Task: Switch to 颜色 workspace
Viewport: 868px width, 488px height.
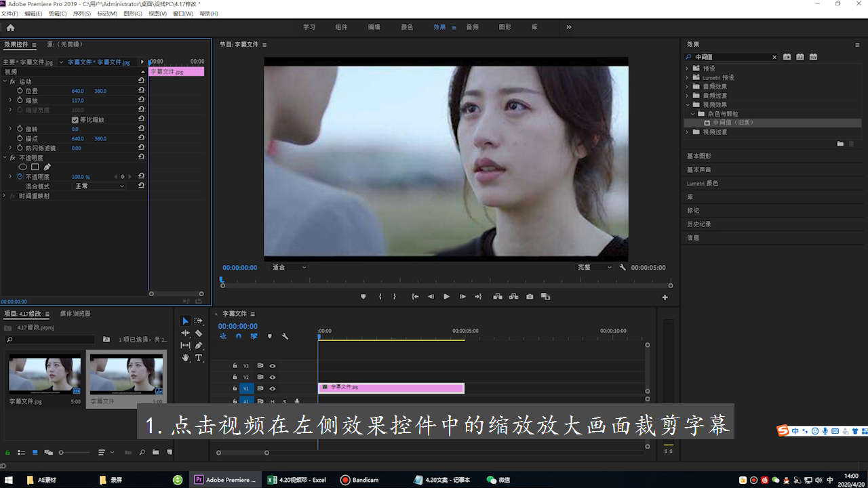Action: 407,27
